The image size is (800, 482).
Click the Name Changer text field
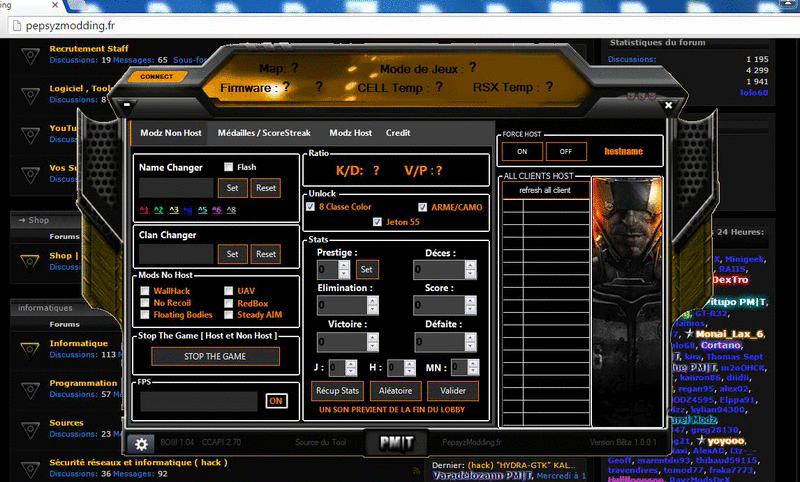176,188
